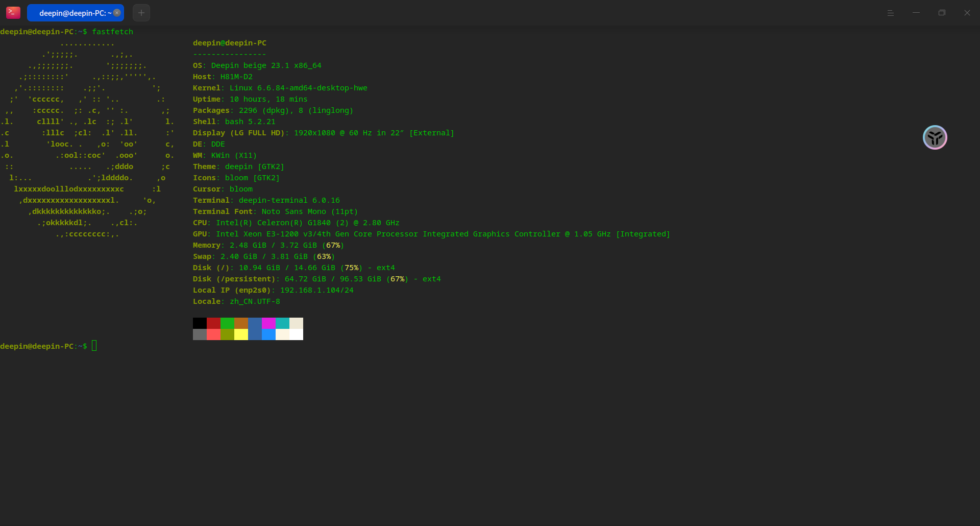This screenshot has width=980, height=526.
Task: Click the DE value "DDE"
Action: 218,144
